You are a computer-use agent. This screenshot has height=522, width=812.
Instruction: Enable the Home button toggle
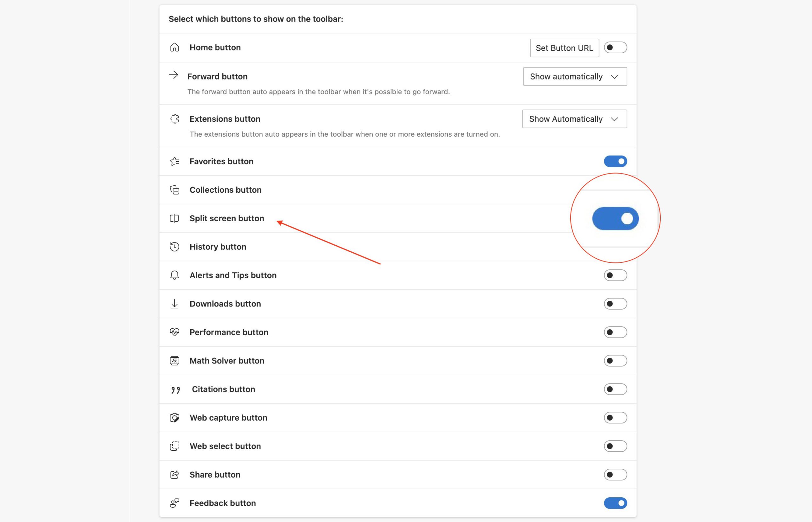click(x=615, y=48)
